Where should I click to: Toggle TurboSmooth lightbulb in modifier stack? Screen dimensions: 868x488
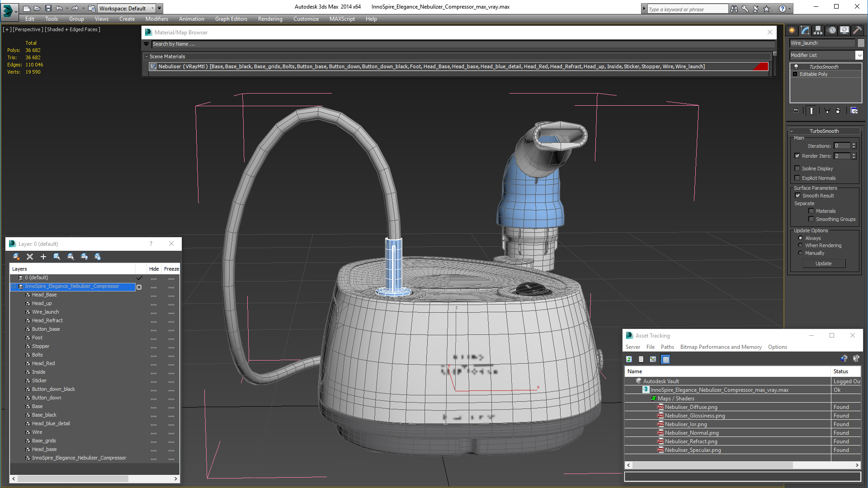(796, 66)
